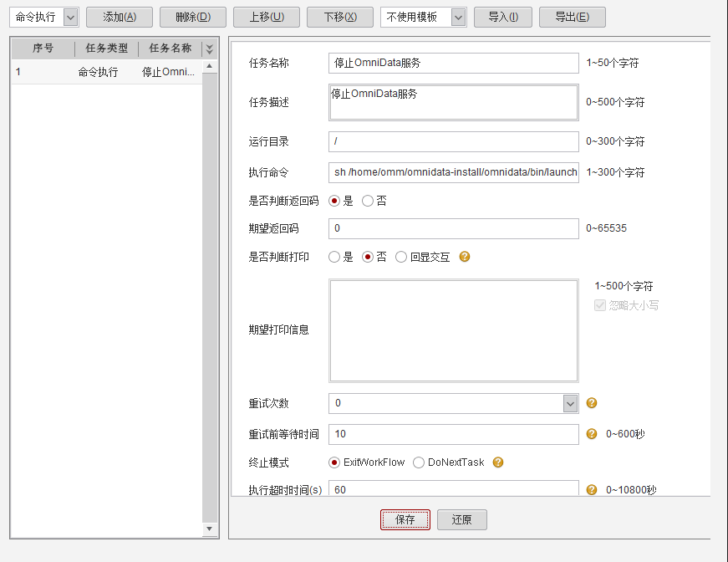Click the 下移(X) button
Screen dimensions: 728x562
click(x=340, y=18)
